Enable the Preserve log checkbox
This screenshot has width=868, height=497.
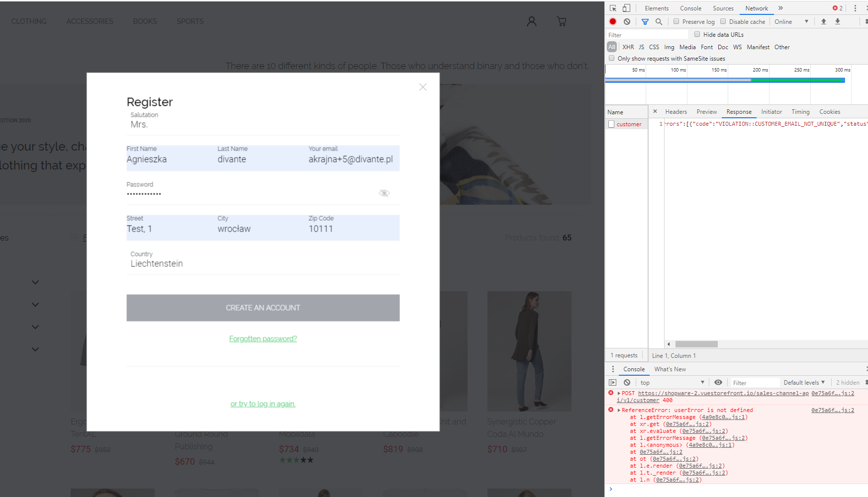676,21
